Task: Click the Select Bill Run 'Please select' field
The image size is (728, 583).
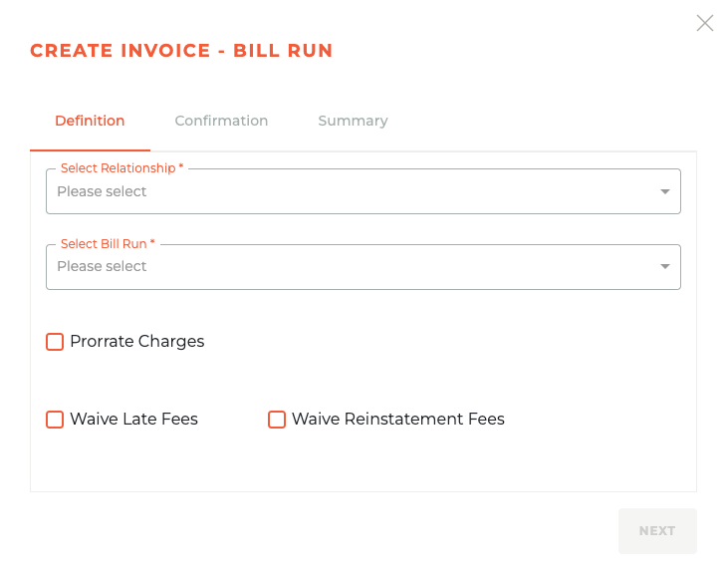Action: pos(364,267)
